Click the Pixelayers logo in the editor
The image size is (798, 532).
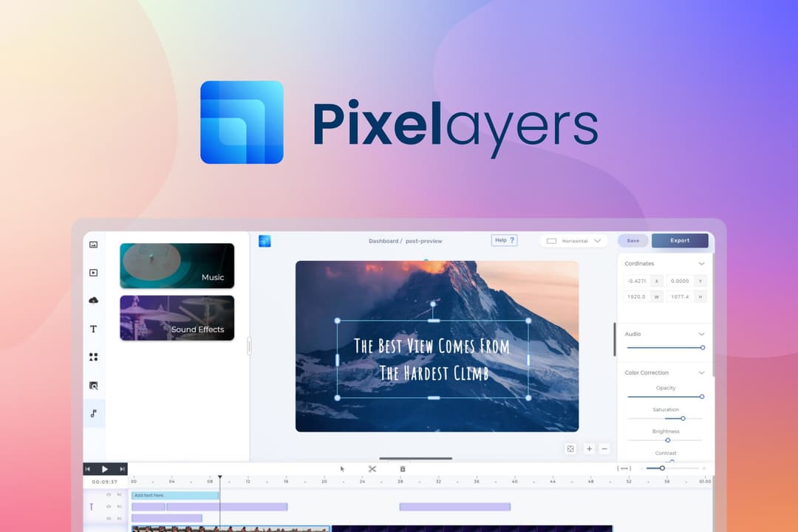tap(265, 241)
